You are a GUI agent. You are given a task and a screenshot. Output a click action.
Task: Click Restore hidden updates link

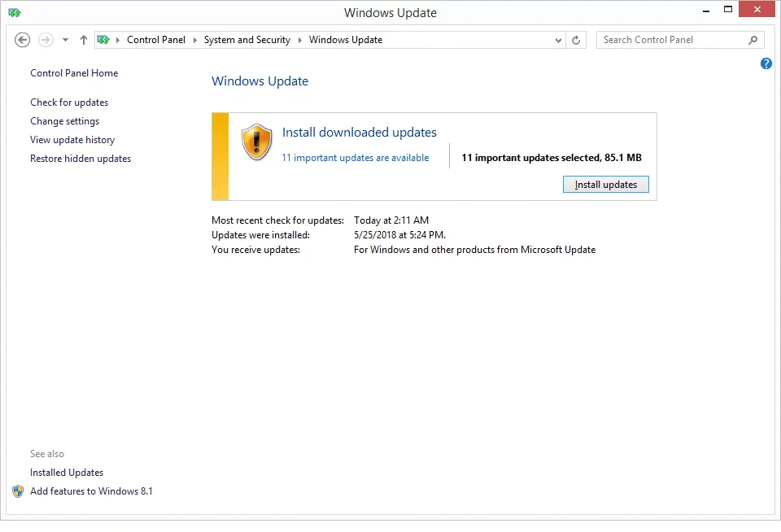click(x=81, y=159)
